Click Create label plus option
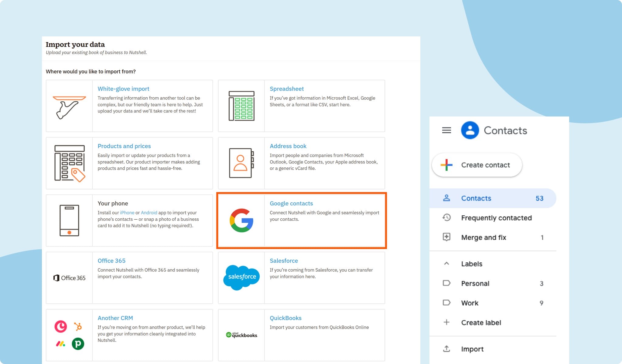Viewport: 622px width, 364px height. (x=481, y=322)
